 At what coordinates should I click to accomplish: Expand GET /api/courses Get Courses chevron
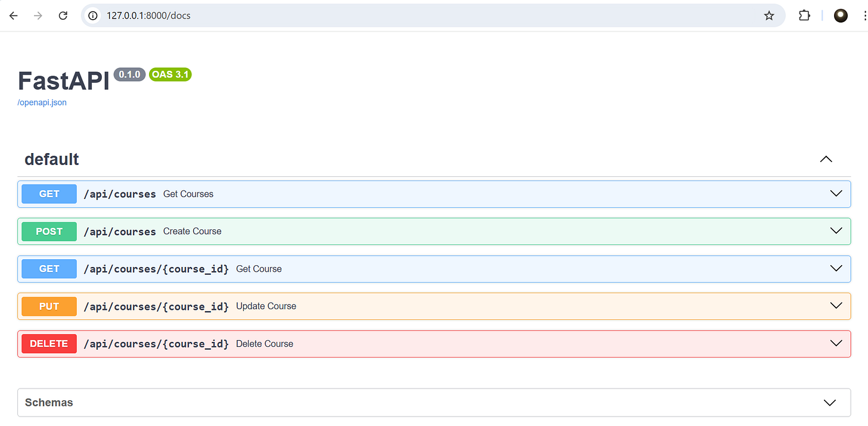coord(836,194)
